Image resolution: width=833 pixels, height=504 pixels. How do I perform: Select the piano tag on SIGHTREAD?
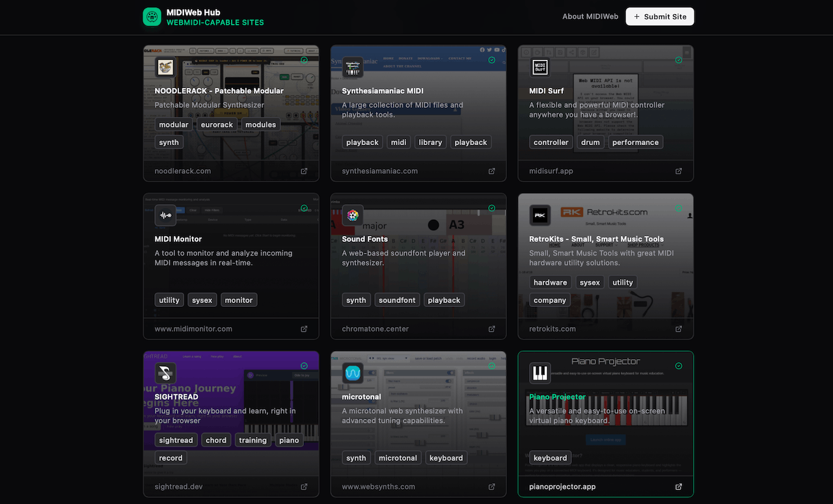coord(289,440)
